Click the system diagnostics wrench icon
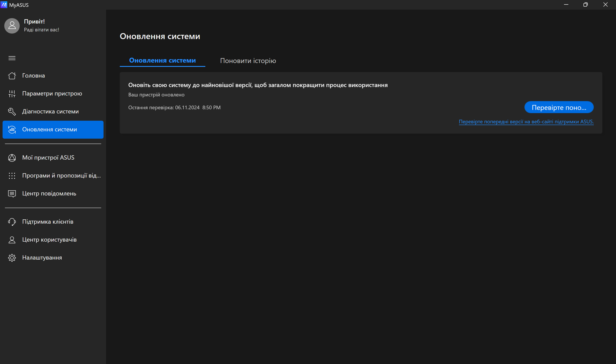Image resolution: width=616 pixels, height=364 pixels. pyautogui.click(x=12, y=111)
